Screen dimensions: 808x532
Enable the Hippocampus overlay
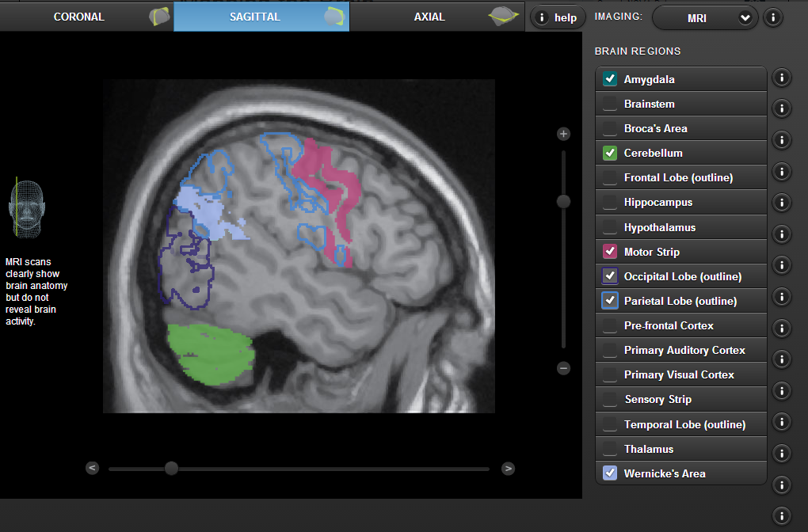point(610,202)
